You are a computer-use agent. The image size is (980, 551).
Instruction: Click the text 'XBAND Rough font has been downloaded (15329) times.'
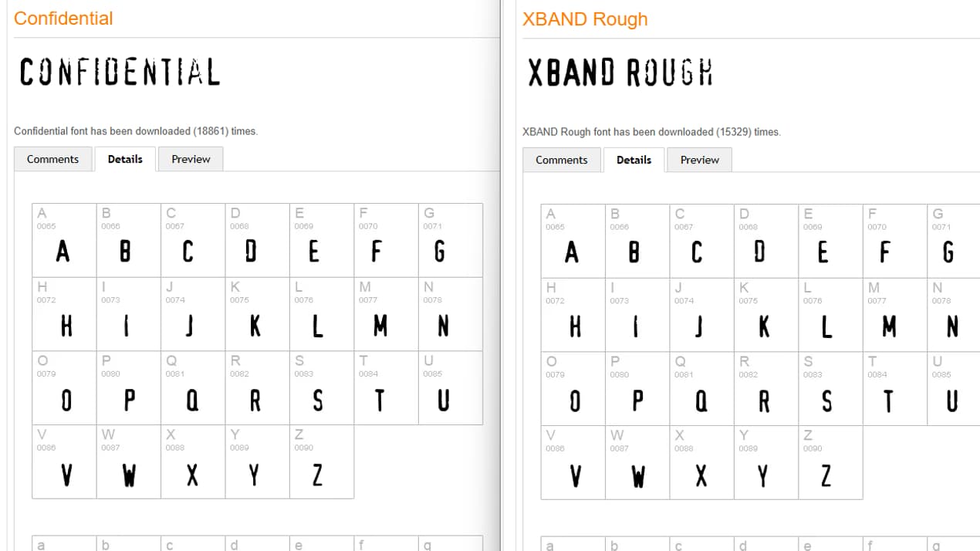[651, 132]
